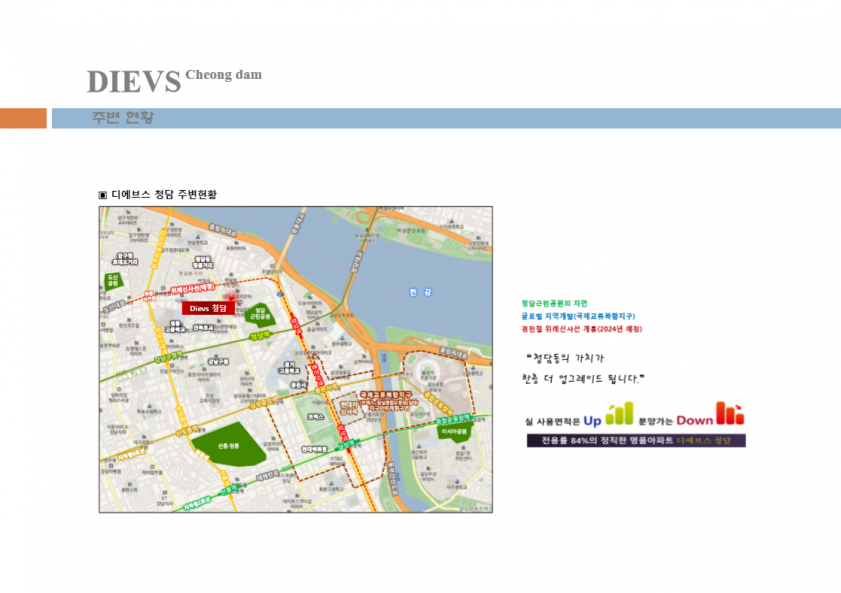The width and height of the screenshot is (841, 593).
Task: Click the dark banner about 전용률 84%
Action: (x=636, y=440)
